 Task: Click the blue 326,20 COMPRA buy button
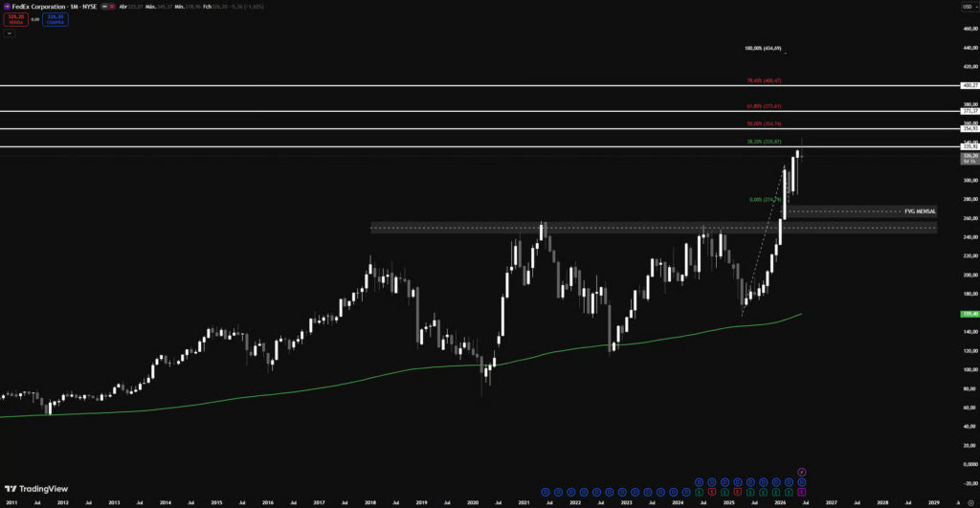point(55,19)
